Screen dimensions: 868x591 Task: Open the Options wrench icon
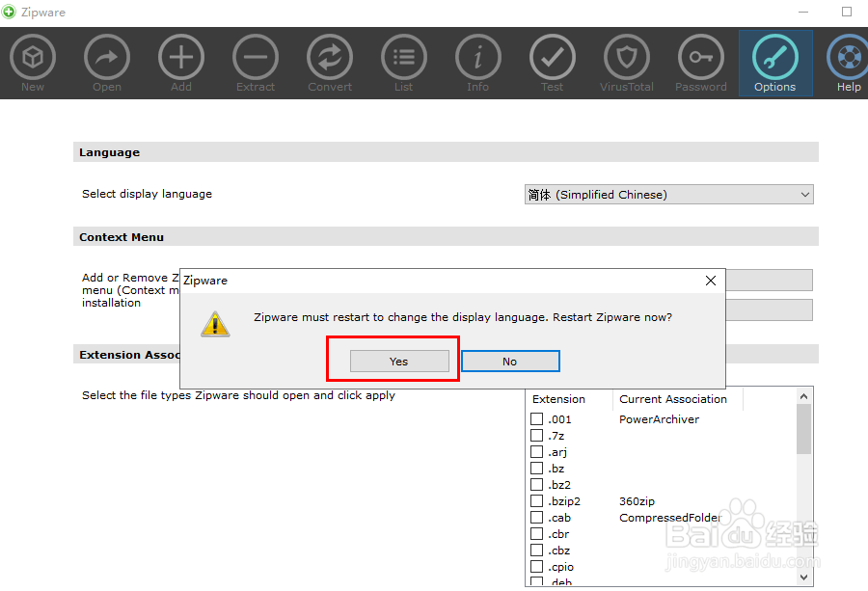tap(774, 58)
